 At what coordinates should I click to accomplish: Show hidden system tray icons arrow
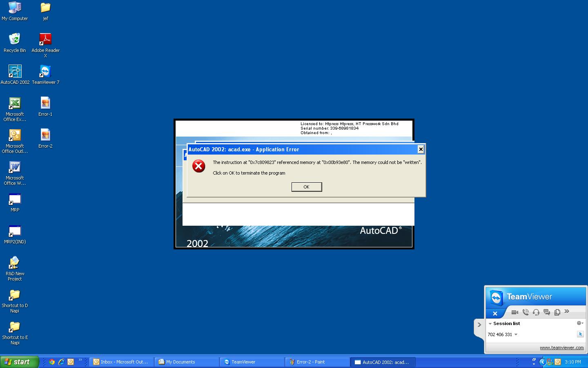click(542, 362)
